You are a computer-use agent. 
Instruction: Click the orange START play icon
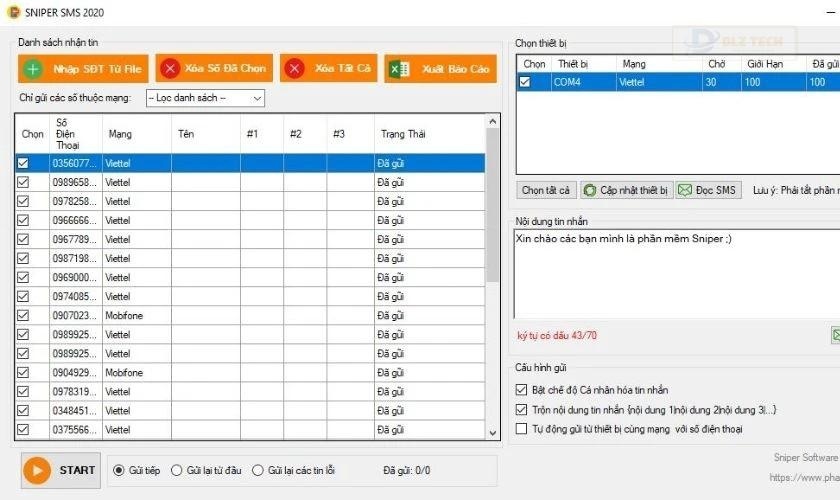point(37,471)
